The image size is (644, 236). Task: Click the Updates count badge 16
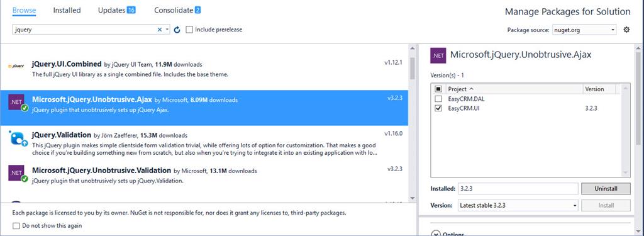(x=131, y=10)
